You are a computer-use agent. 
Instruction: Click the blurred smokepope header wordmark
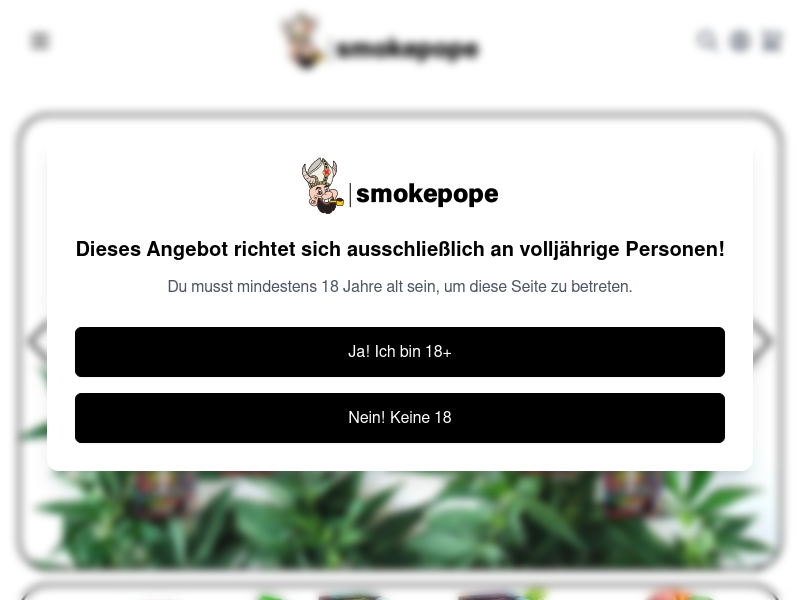[x=407, y=48]
